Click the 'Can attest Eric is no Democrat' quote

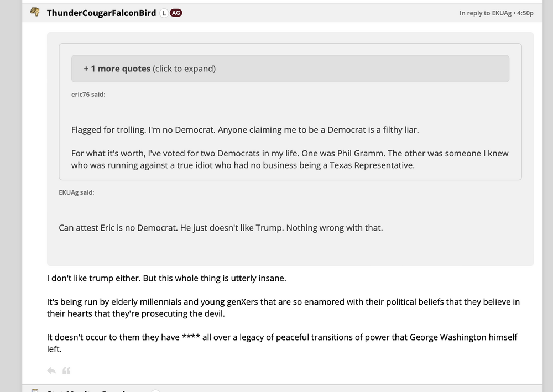pos(221,227)
